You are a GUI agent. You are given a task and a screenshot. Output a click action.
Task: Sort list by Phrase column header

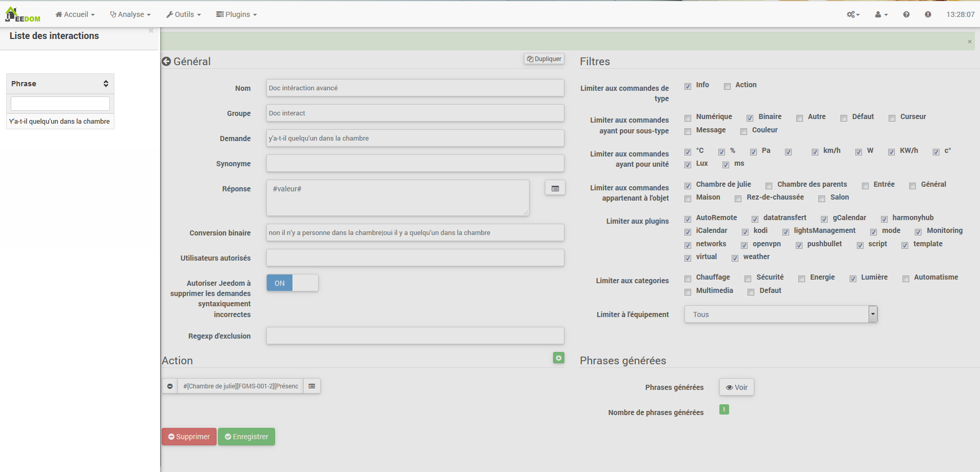[x=60, y=84]
